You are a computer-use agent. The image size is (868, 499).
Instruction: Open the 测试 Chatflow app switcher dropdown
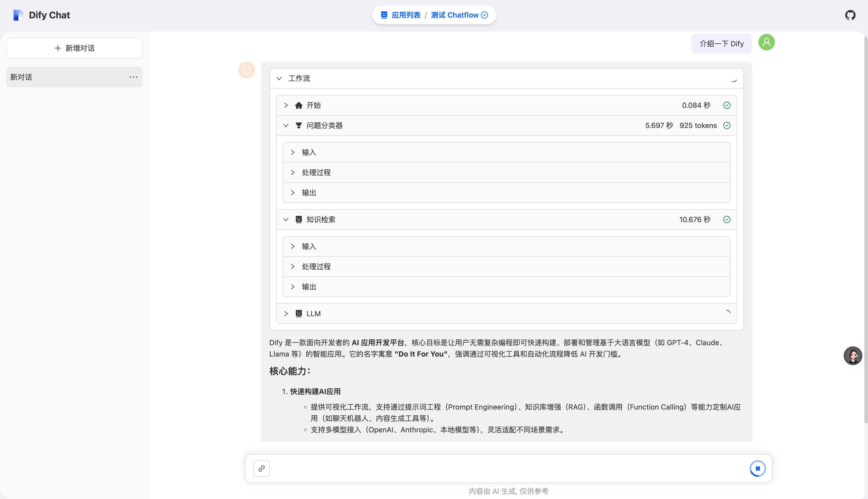tap(484, 15)
